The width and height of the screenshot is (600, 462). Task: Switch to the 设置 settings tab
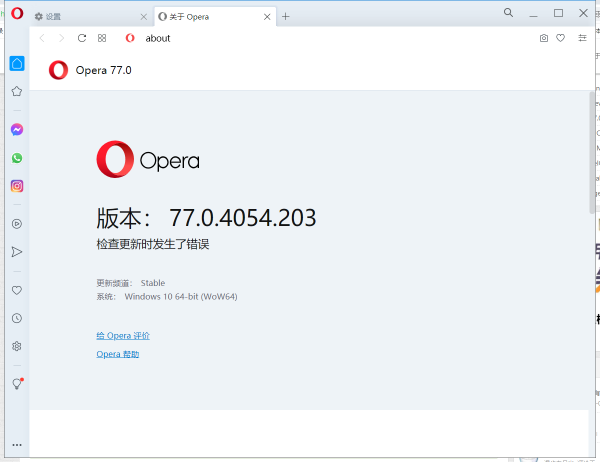88,16
